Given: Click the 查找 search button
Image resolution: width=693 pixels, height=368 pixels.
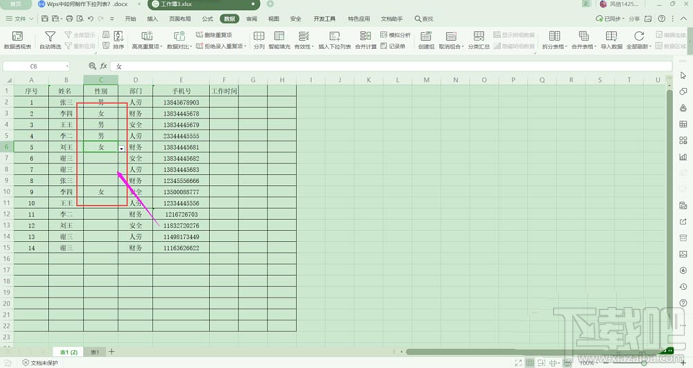Looking at the screenshot, I should click(x=424, y=19).
